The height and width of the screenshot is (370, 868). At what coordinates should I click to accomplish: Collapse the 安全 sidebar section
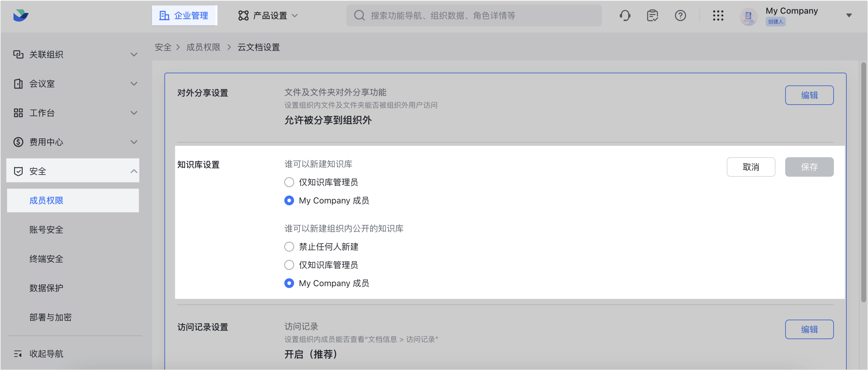click(134, 171)
